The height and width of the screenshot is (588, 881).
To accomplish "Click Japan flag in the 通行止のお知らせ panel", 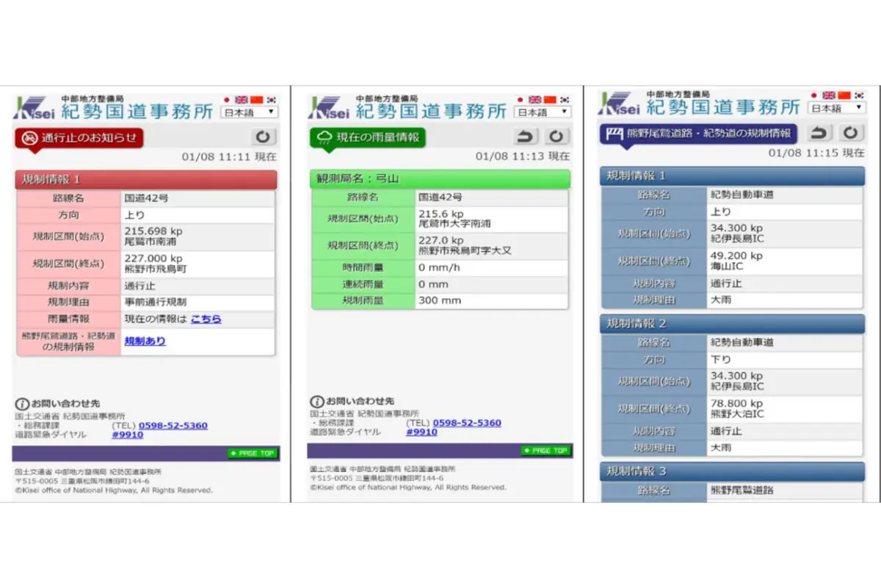I will [227, 99].
